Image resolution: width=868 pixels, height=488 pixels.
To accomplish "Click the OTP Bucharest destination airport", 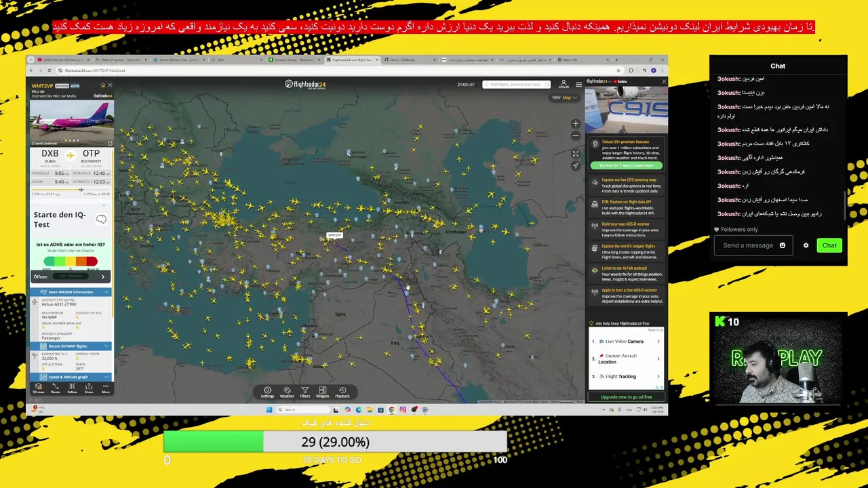I will [91, 156].
